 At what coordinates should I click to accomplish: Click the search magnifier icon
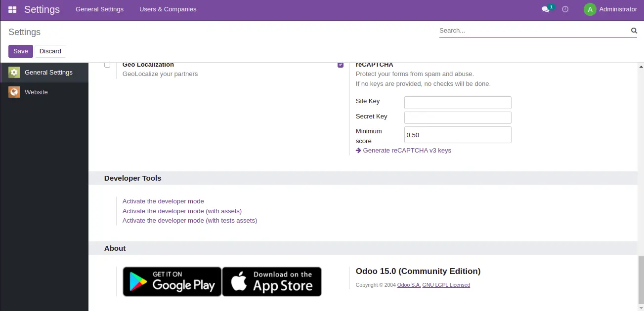634,31
